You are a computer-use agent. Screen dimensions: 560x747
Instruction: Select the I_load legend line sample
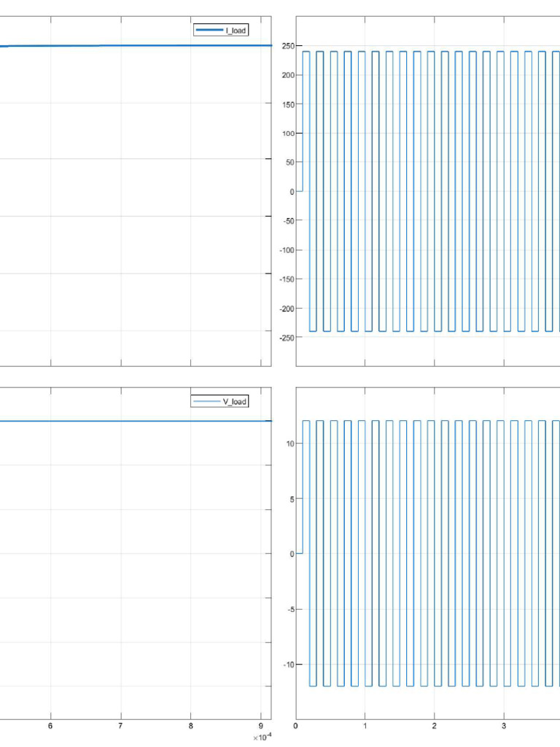click(x=209, y=30)
